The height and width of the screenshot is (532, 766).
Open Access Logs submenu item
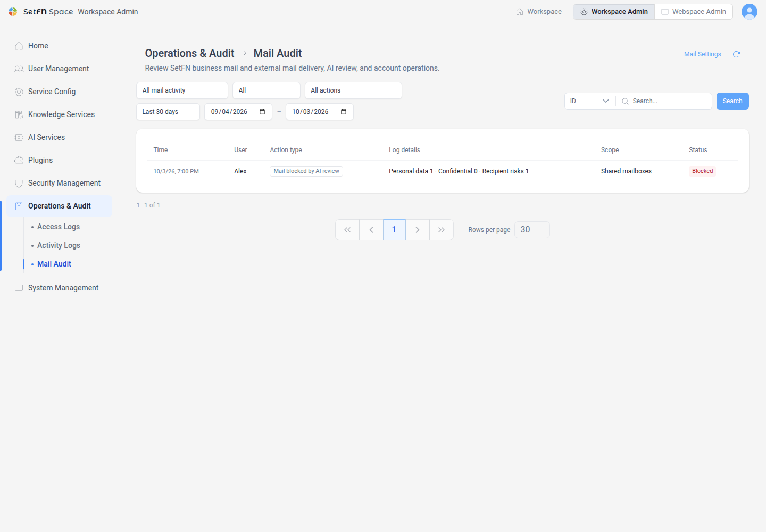[x=59, y=227]
